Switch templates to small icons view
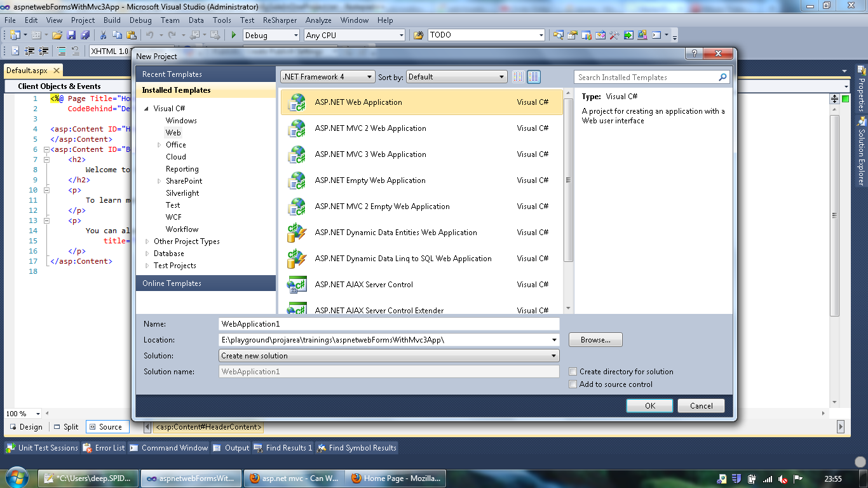The image size is (868, 488). (x=519, y=77)
